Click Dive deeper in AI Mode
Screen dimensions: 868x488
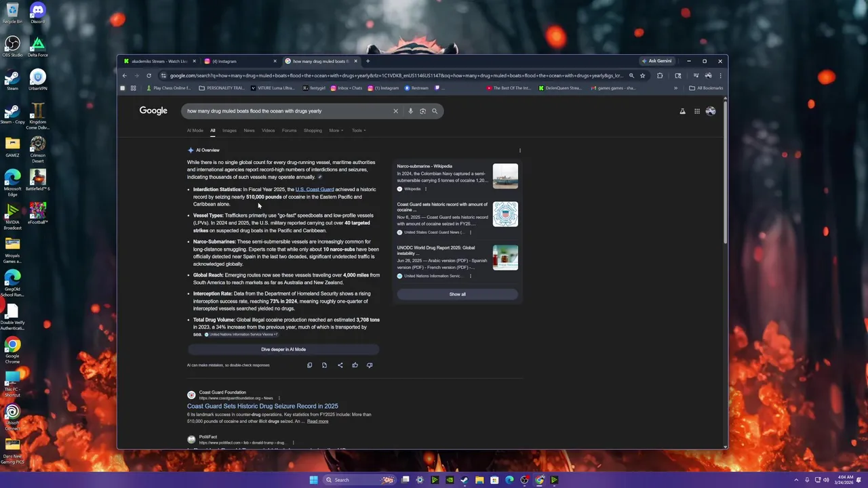tap(283, 349)
